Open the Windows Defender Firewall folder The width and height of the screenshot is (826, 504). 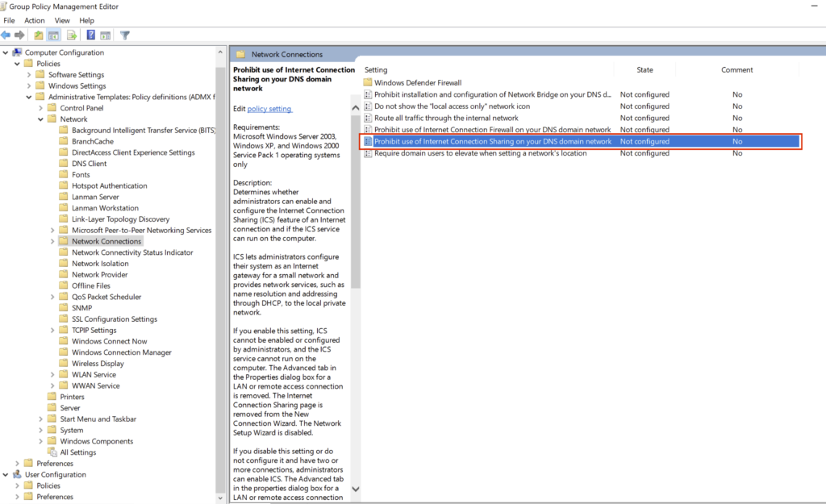(x=417, y=82)
